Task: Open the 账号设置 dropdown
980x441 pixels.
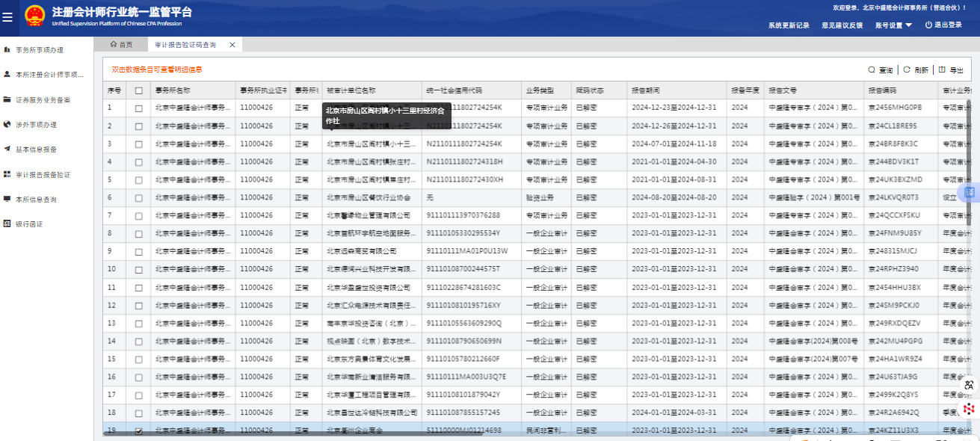Action: click(x=894, y=25)
